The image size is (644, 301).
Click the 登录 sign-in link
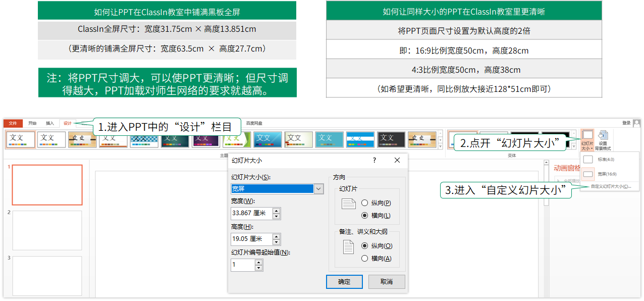[626, 123]
